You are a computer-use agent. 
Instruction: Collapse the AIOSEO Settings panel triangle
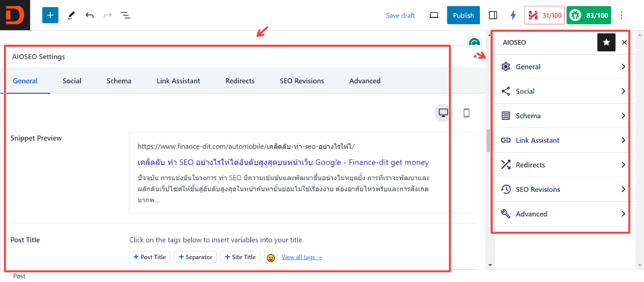[x=476, y=56]
